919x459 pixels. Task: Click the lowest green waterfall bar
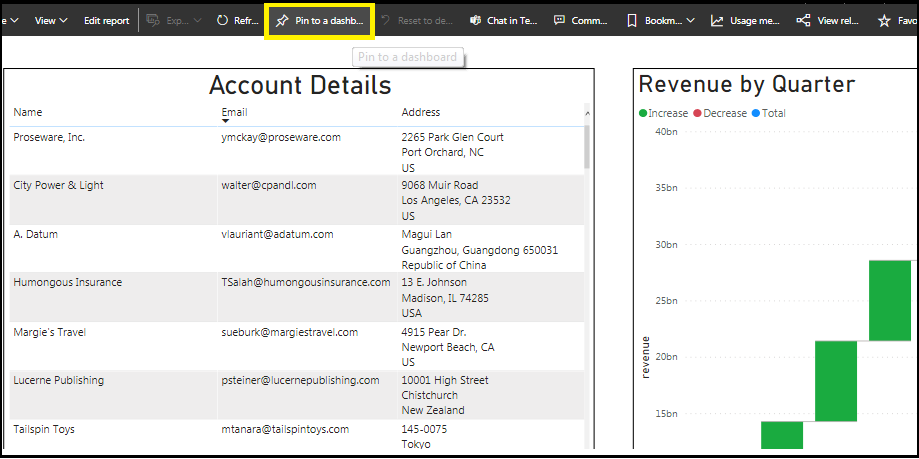pyautogui.click(x=782, y=435)
